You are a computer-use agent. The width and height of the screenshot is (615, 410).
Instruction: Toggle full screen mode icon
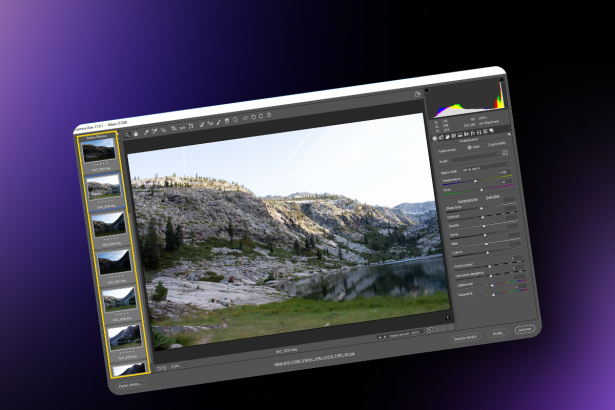(418, 94)
